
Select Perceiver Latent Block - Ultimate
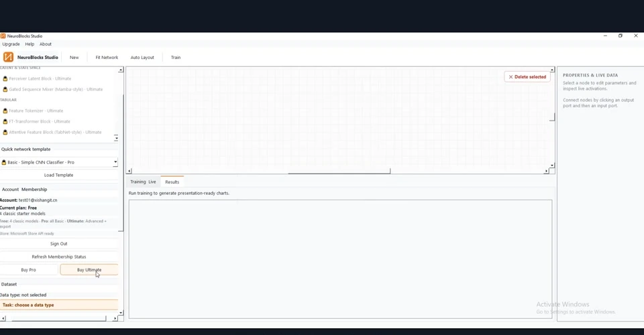(x=40, y=78)
